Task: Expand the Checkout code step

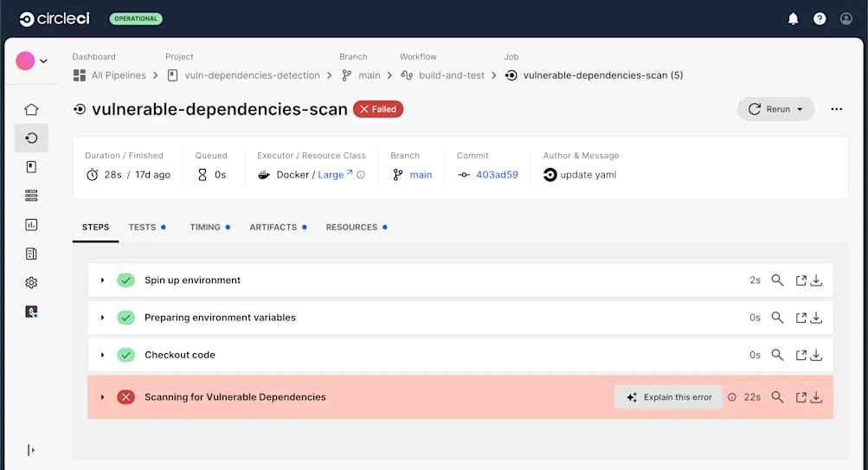Action: tap(102, 355)
